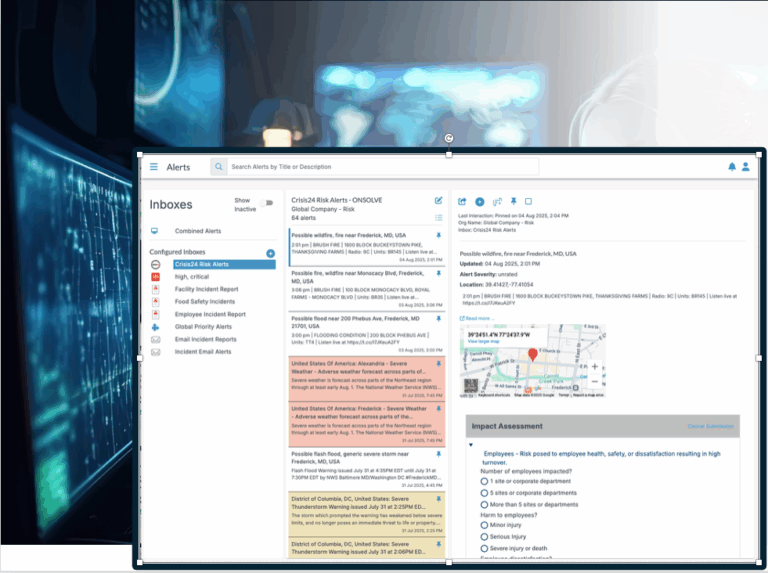Open the notifications bell
The image size is (768, 573).
(732, 167)
